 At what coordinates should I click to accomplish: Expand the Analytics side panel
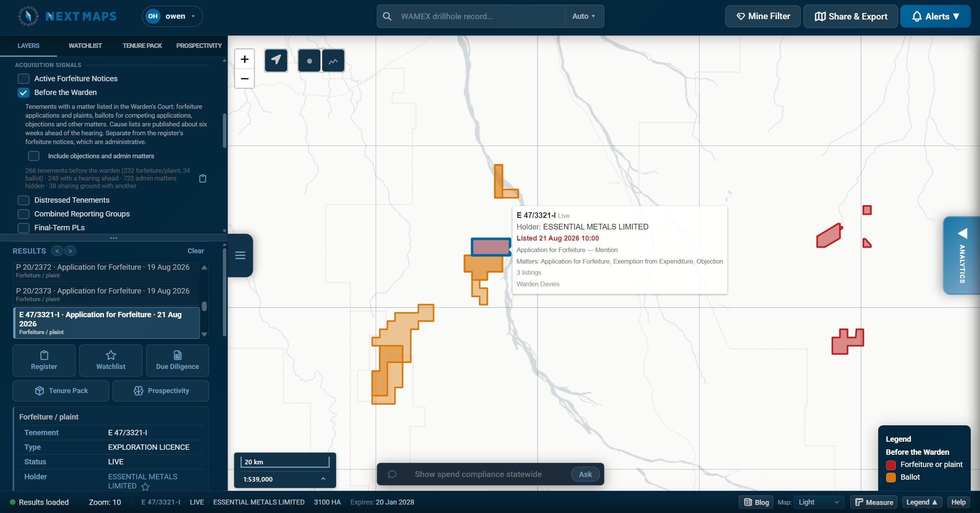962,255
